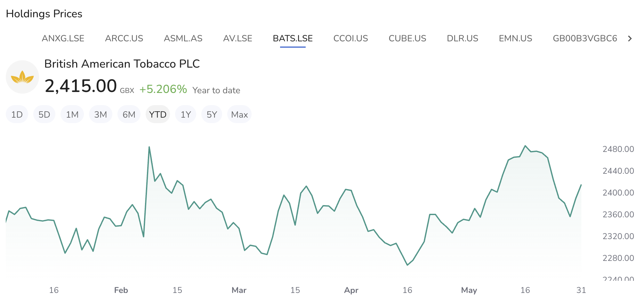
Task: Click the GBX currency label
Action: pos(127,91)
